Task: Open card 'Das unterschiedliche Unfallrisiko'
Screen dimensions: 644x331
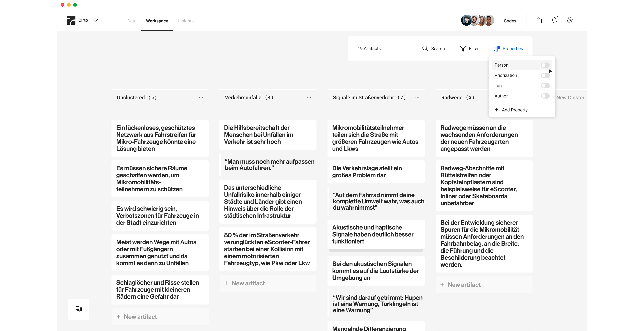Action: pos(268,202)
